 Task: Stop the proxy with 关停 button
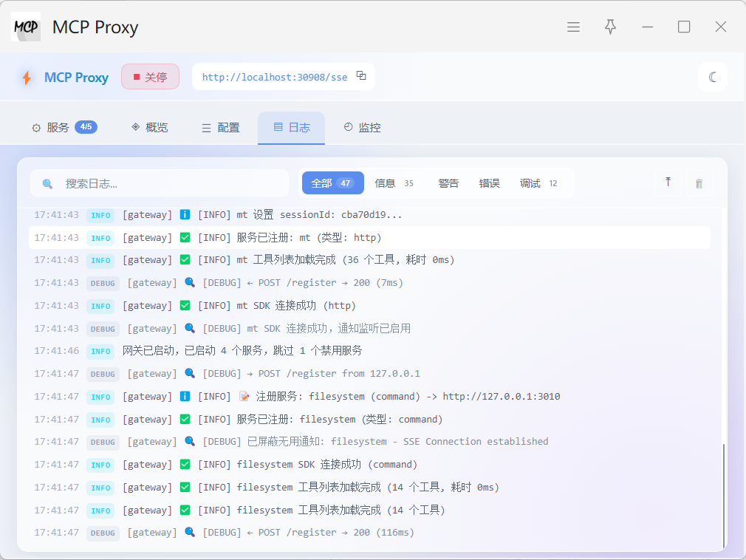(151, 77)
